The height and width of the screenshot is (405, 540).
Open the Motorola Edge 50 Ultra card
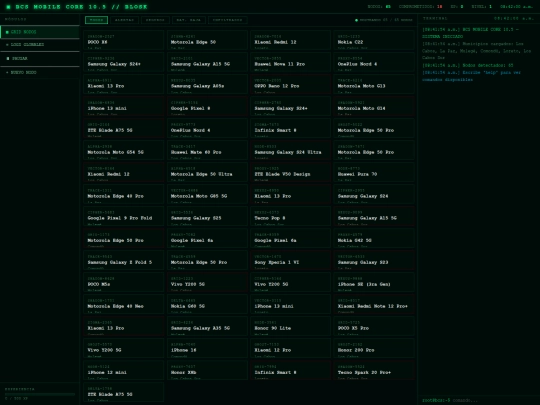point(207,172)
